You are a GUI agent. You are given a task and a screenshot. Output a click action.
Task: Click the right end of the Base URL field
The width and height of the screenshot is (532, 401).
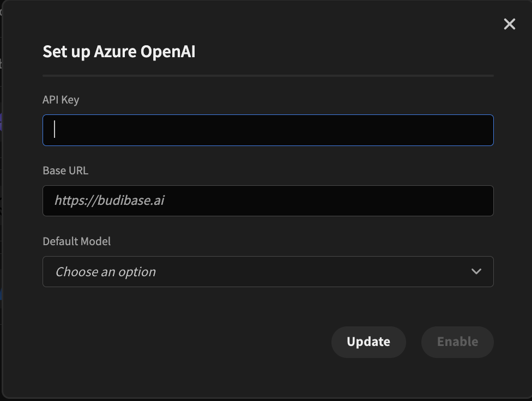(x=480, y=201)
